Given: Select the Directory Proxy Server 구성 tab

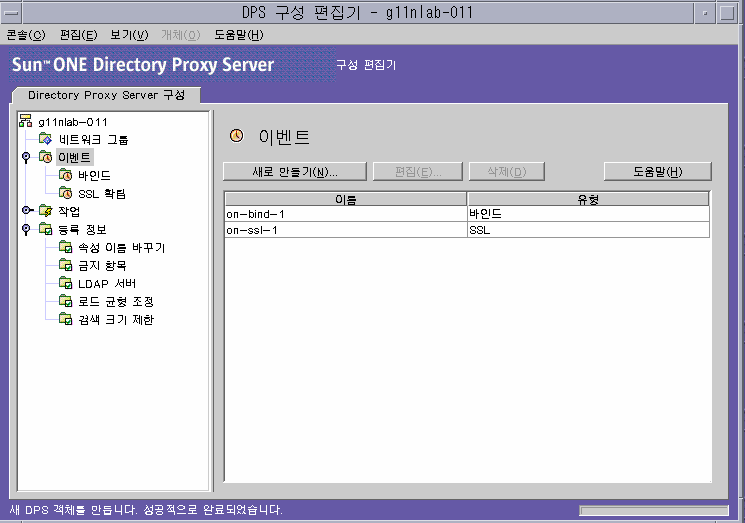Looking at the screenshot, I should pyautogui.click(x=106, y=95).
